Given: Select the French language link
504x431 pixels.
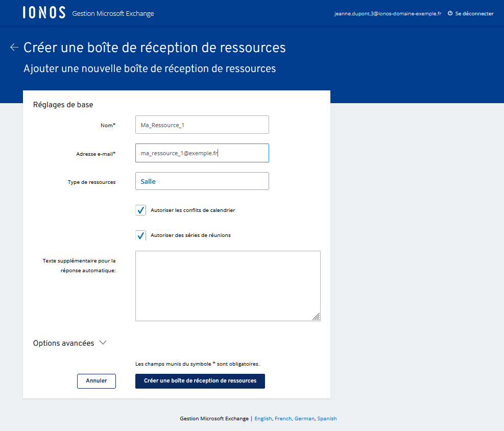Looking at the screenshot, I should (283, 419).
